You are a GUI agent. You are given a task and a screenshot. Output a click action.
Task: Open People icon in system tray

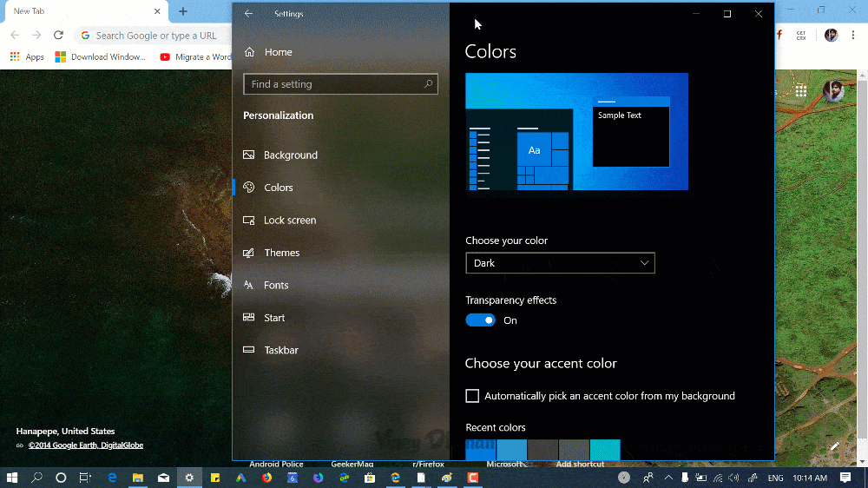pyautogui.click(x=648, y=478)
